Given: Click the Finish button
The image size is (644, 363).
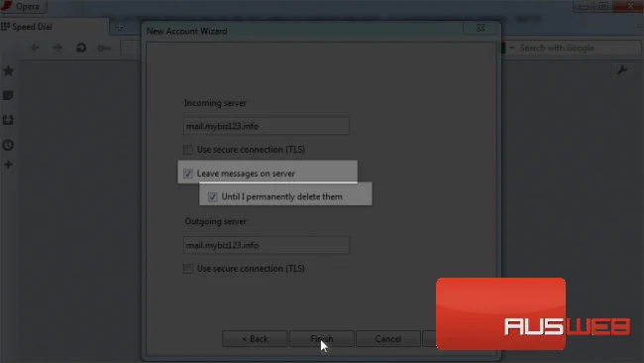Looking at the screenshot, I should coord(322,339).
